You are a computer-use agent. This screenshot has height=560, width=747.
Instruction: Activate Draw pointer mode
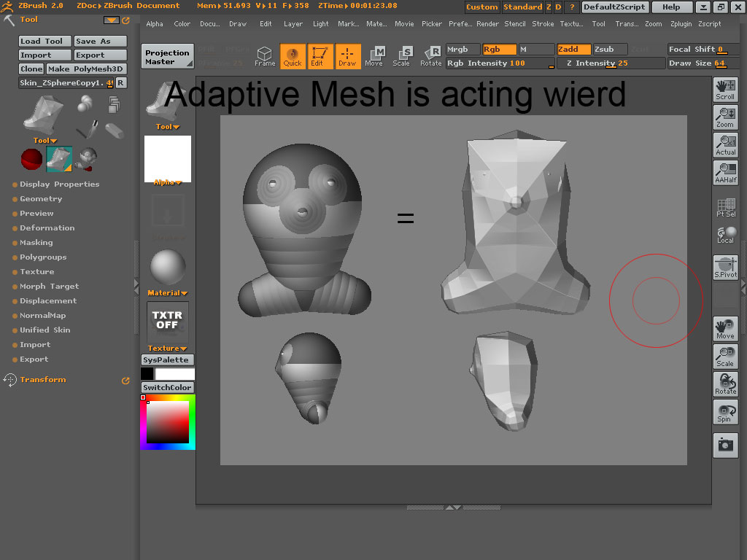click(347, 56)
